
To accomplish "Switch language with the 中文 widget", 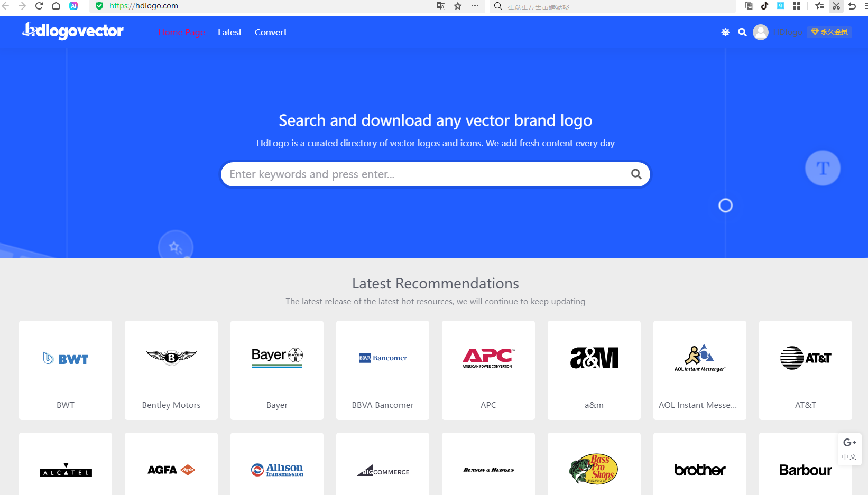I will click(x=849, y=456).
